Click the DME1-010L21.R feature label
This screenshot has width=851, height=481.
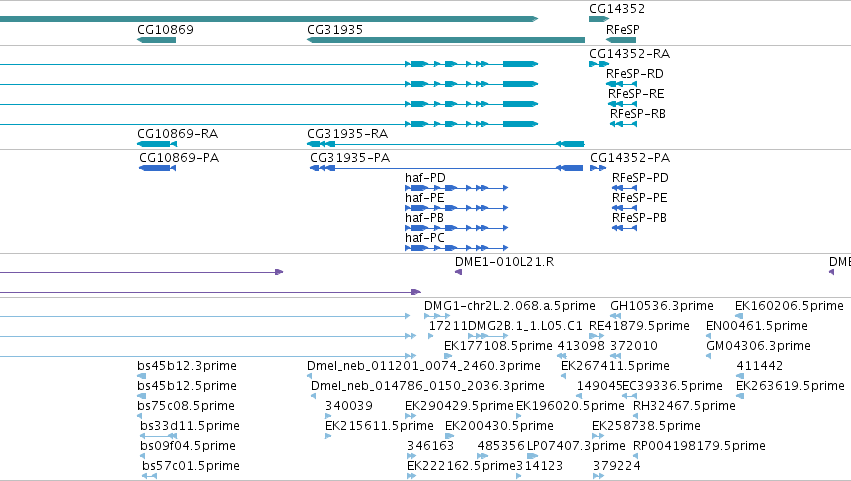click(x=505, y=262)
